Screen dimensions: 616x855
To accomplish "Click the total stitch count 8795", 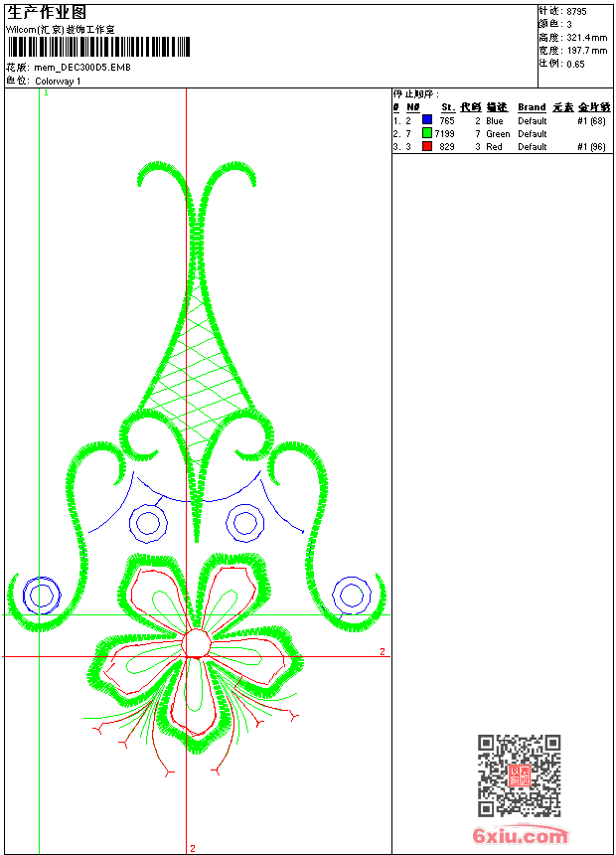I will pyautogui.click(x=576, y=12).
